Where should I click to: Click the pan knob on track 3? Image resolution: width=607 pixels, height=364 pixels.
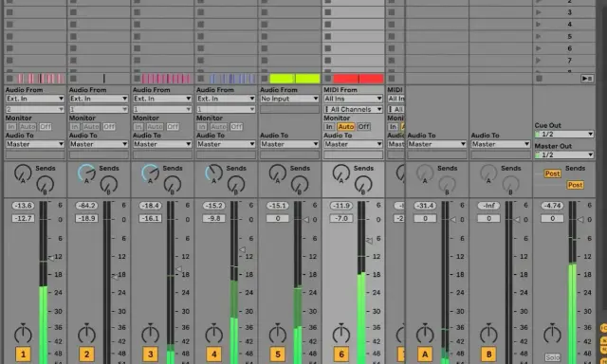[150, 334]
